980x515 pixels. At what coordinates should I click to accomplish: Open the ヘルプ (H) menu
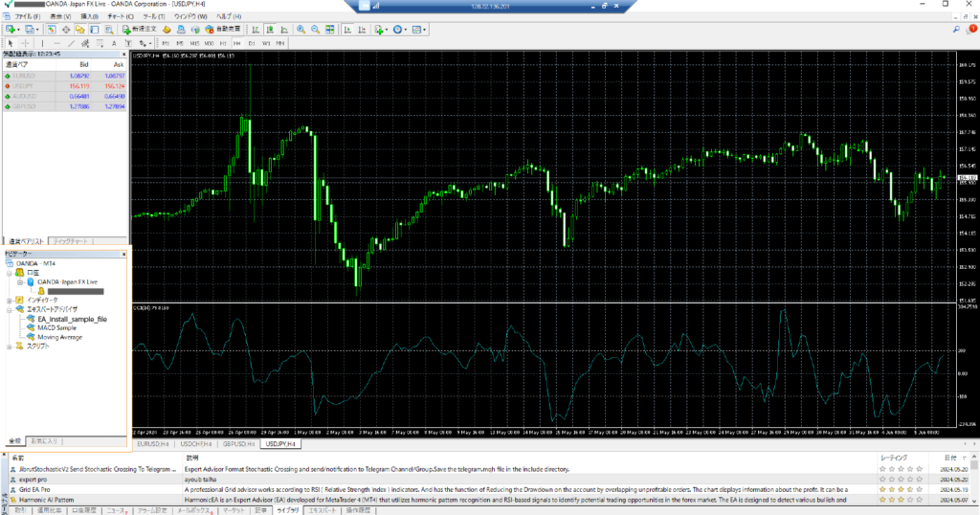tap(228, 16)
